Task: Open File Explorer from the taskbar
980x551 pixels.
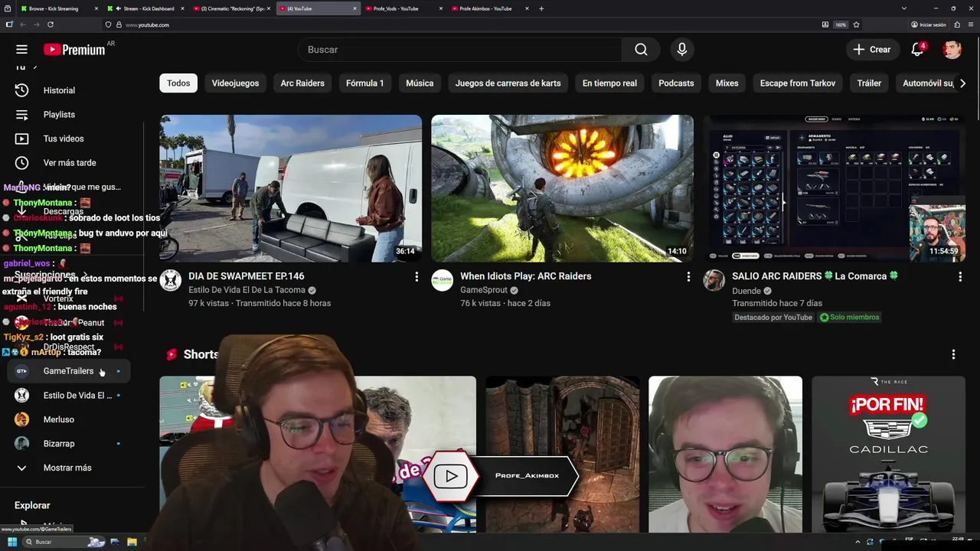Action: point(132,542)
